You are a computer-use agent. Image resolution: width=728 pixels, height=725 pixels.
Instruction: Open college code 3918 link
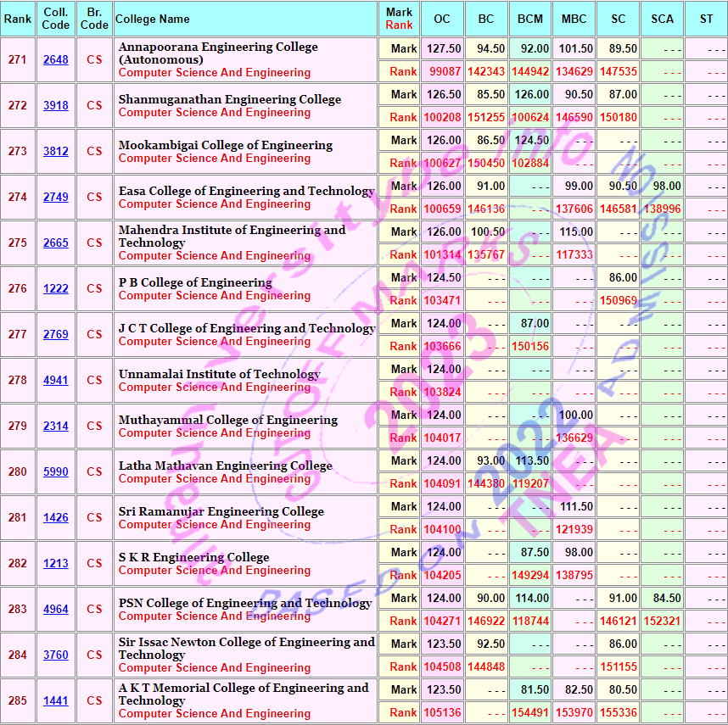coord(56,106)
